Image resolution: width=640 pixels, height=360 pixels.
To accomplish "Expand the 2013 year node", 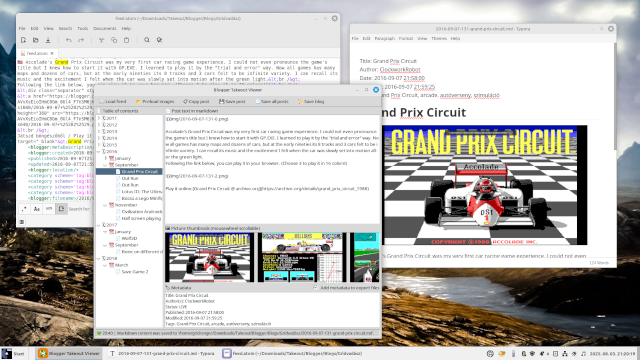I will 99,131.
